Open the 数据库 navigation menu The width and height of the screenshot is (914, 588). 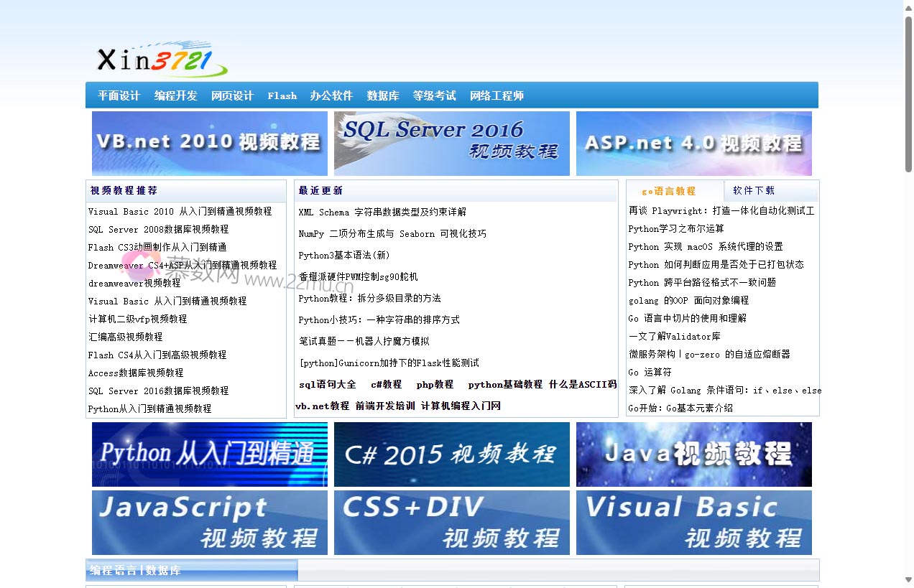383,95
